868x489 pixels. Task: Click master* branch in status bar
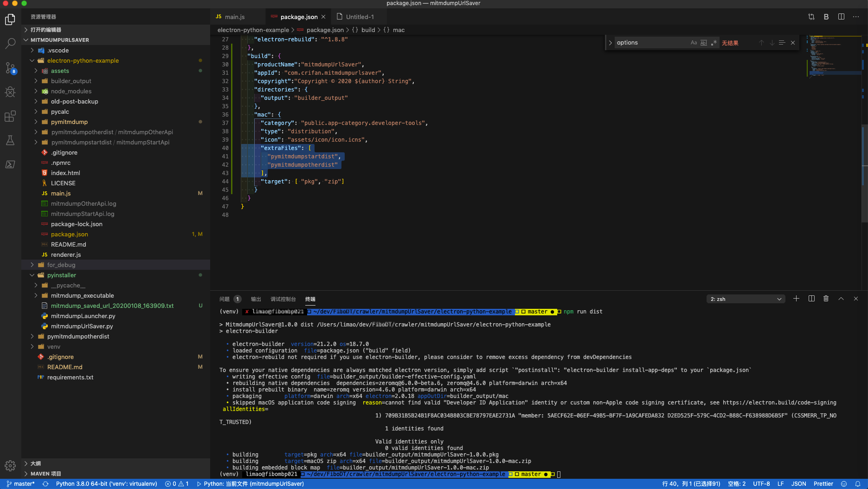pos(20,483)
